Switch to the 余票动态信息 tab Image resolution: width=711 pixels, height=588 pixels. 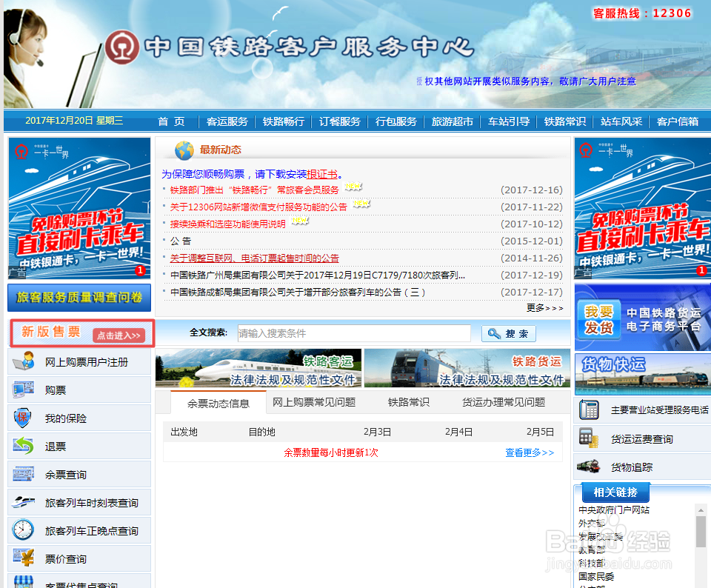click(x=218, y=403)
